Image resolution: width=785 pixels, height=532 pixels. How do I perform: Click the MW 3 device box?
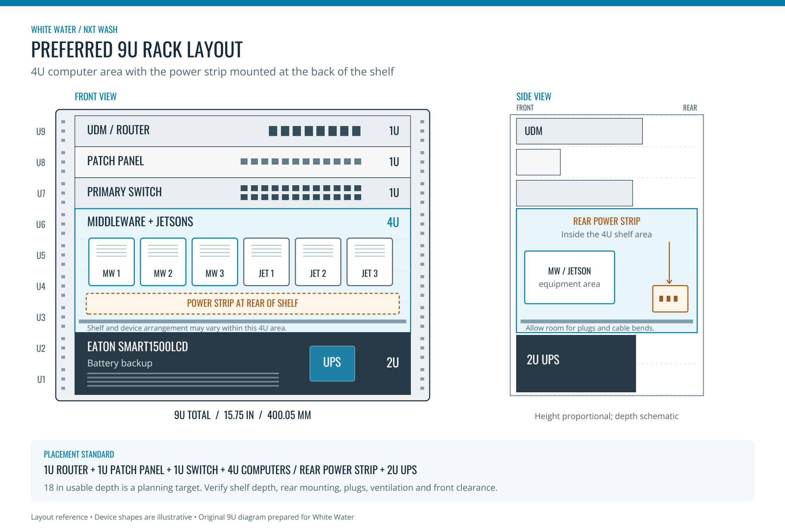(x=214, y=262)
